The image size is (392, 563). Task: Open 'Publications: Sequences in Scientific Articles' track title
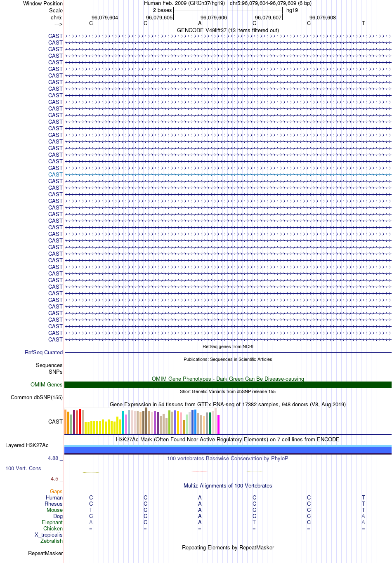pyautogui.click(x=228, y=359)
